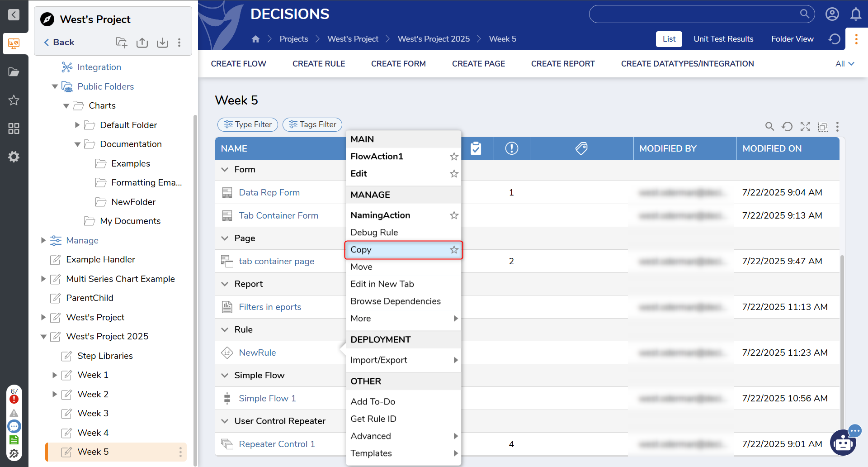Click the top search input field
This screenshot has height=467, width=868.
694,14
